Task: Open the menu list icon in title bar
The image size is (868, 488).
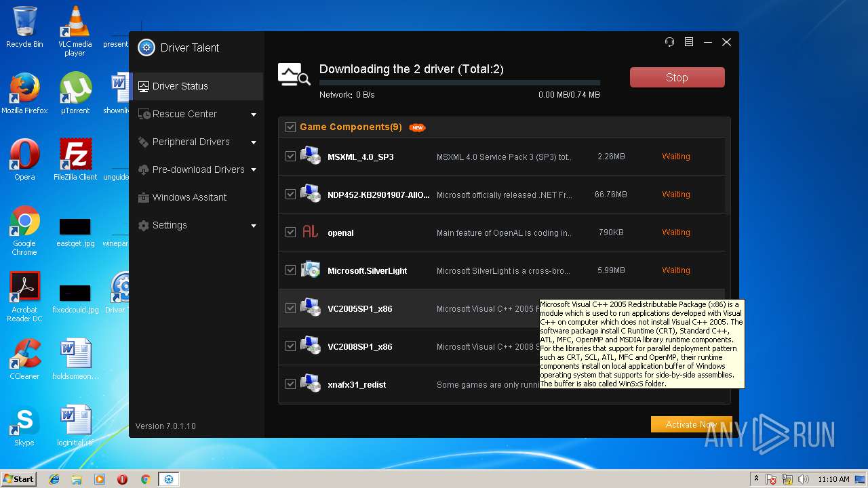Action: (689, 42)
